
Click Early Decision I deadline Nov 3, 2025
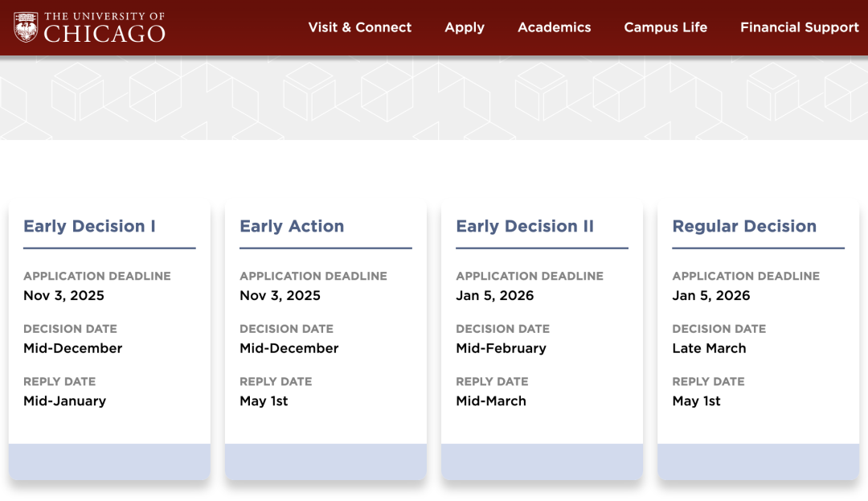(63, 296)
